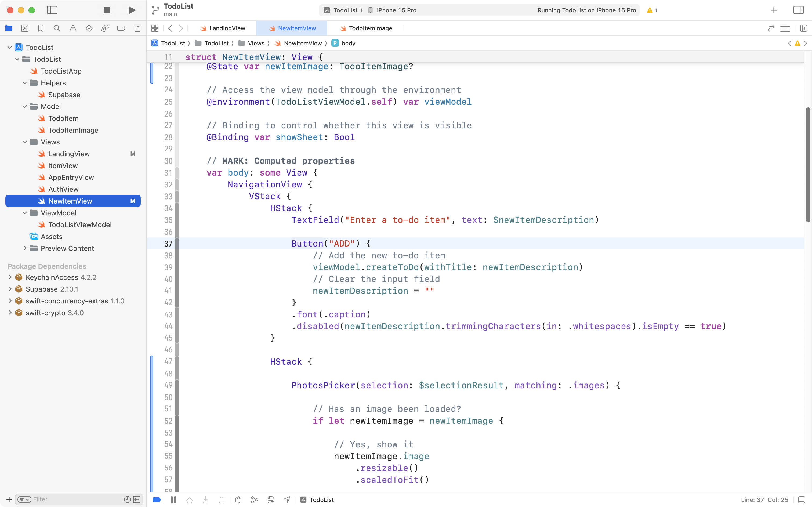Open a new editor split pane
Image resolution: width=812 pixels, height=507 pixels.
click(x=804, y=28)
